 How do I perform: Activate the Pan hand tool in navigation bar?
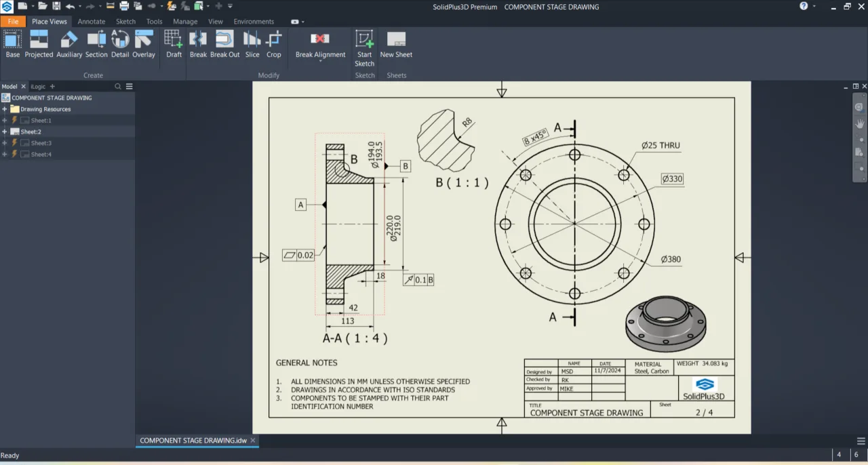[860, 123]
